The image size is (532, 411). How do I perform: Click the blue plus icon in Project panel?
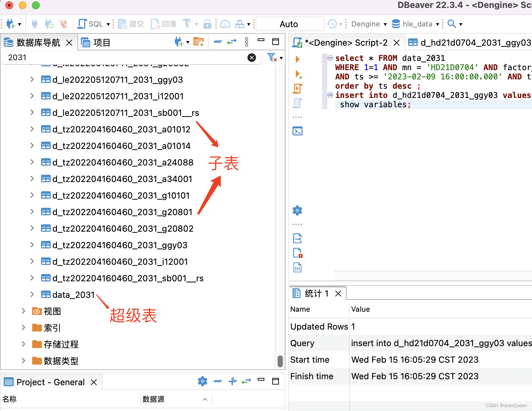pyautogui.click(x=233, y=381)
